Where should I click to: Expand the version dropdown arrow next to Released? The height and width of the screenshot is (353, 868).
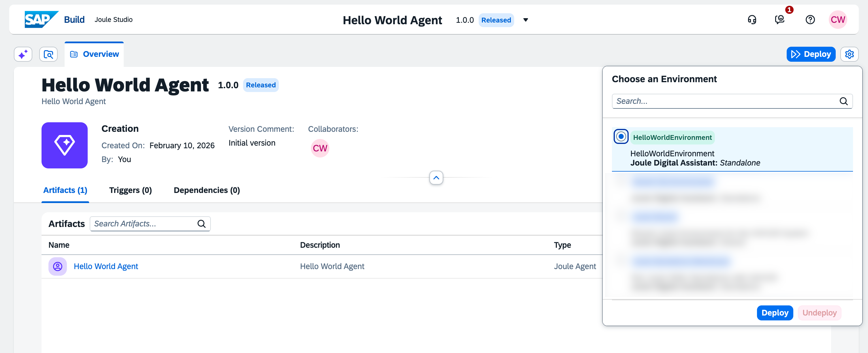pyautogui.click(x=525, y=20)
